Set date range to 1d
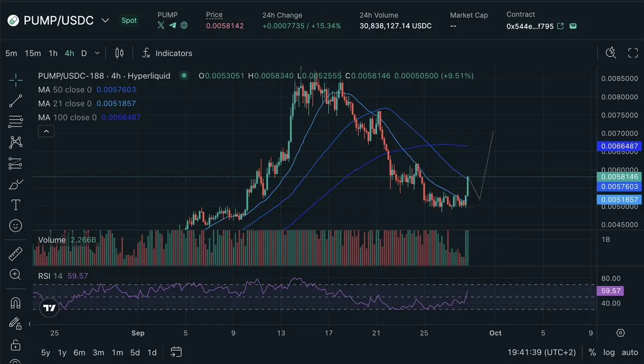The width and height of the screenshot is (644, 364). (x=152, y=353)
